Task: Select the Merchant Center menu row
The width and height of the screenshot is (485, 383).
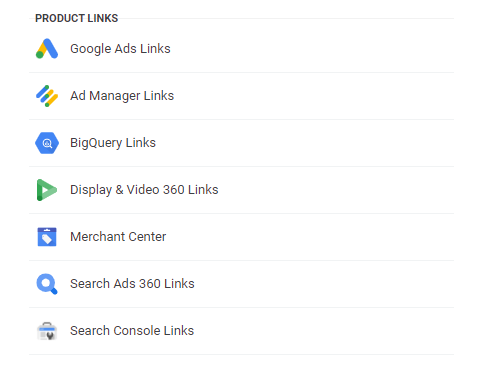Action: coord(241,237)
